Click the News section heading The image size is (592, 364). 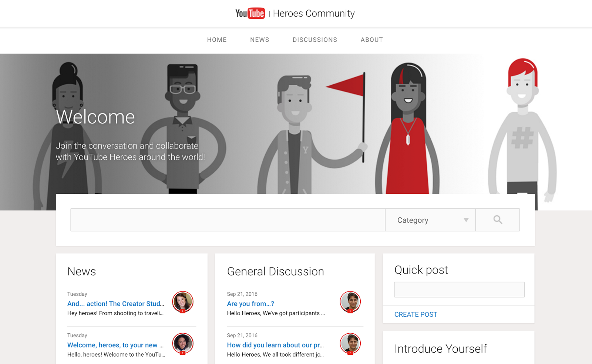pyautogui.click(x=81, y=272)
